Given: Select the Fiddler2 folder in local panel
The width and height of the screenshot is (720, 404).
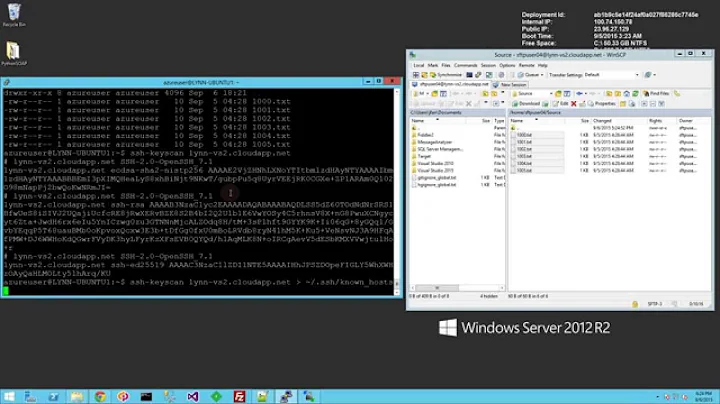Looking at the screenshot, I should click(x=427, y=133).
